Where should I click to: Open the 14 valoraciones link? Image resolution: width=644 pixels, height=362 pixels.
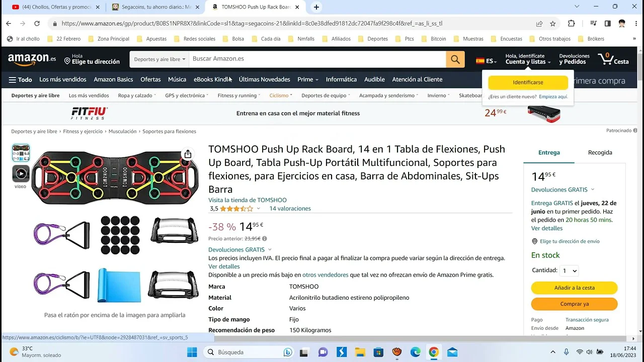pos(290,209)
